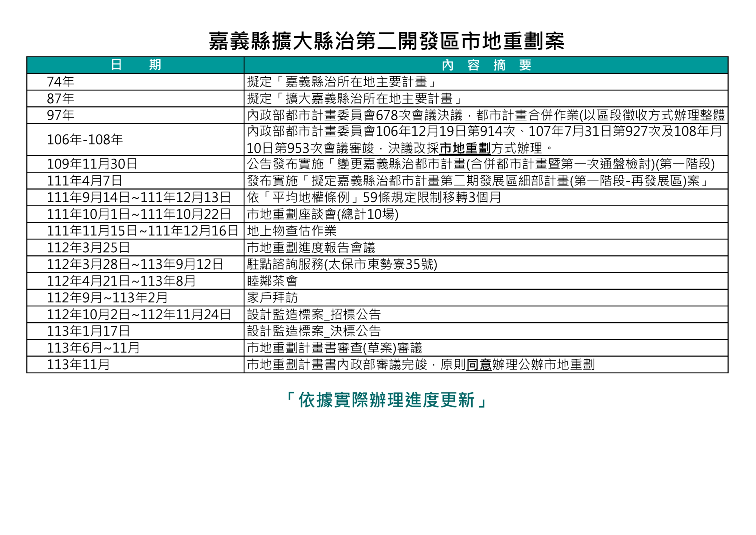Click 家戶拜訪 text

(x=272, y=298)
